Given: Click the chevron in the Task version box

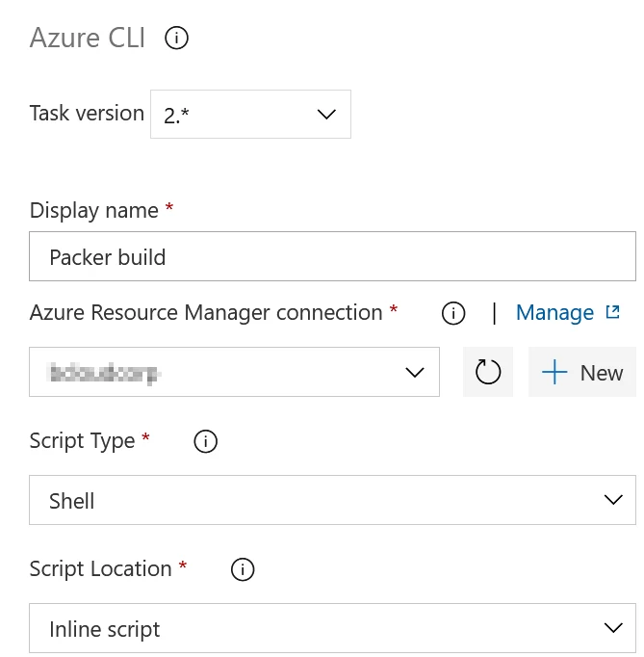Looking at the screenshot, I should pos(326,114).
